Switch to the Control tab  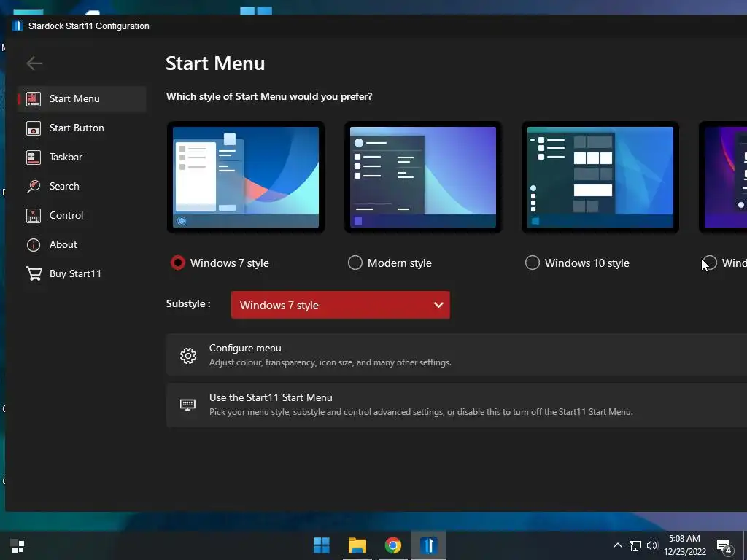pos(82,216)
